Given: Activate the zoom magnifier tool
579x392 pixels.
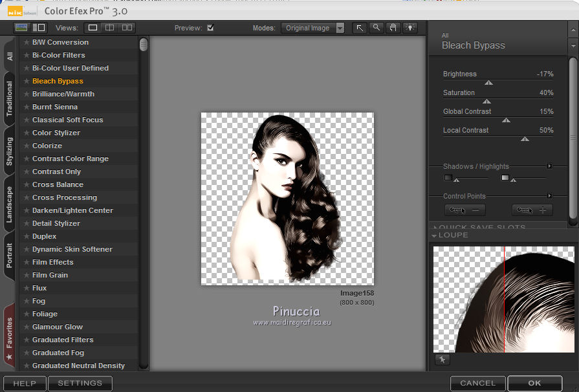Looking at the screenshot, I should pyautogui.click(x=376, y=28).
